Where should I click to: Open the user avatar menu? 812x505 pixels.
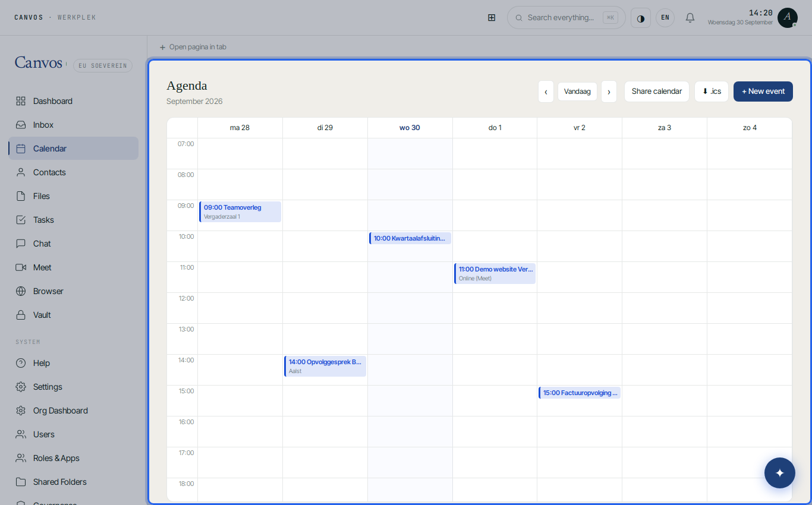tap(788, 18)
